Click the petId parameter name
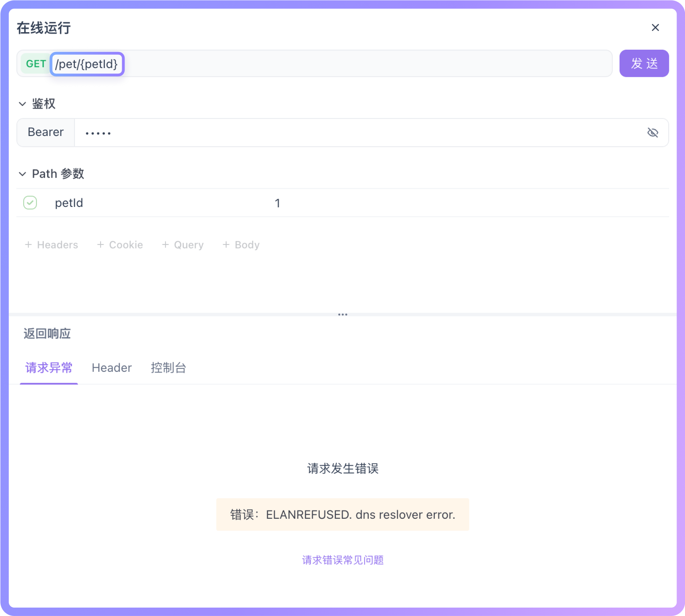This screenshot has width=685, height=616. [69, 203]
